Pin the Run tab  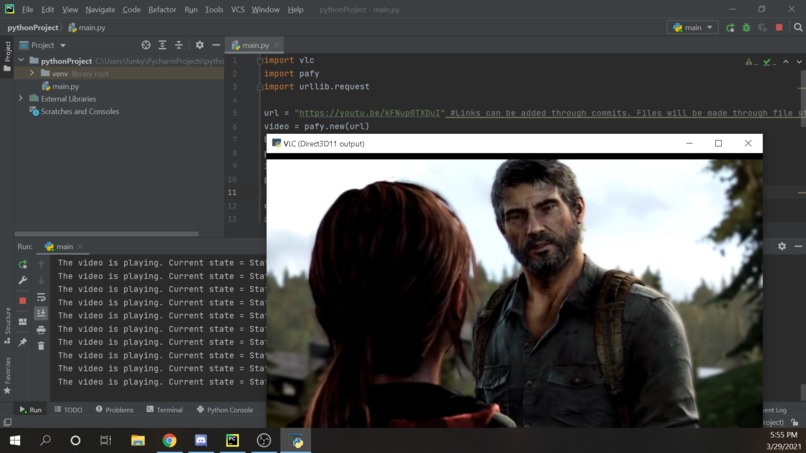click(x=23, y=342)
